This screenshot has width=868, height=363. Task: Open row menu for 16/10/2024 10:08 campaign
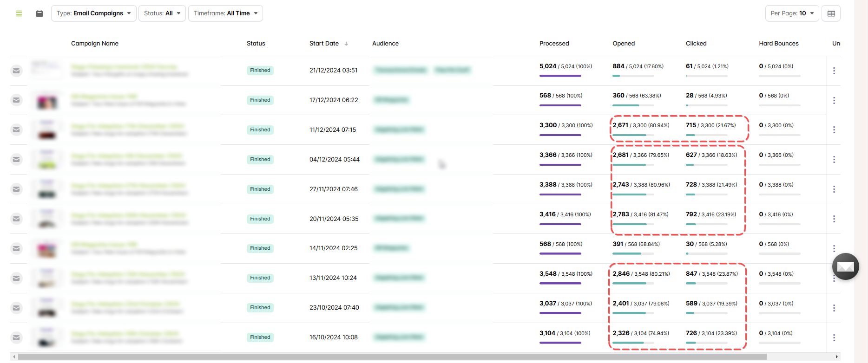point(834,337)
